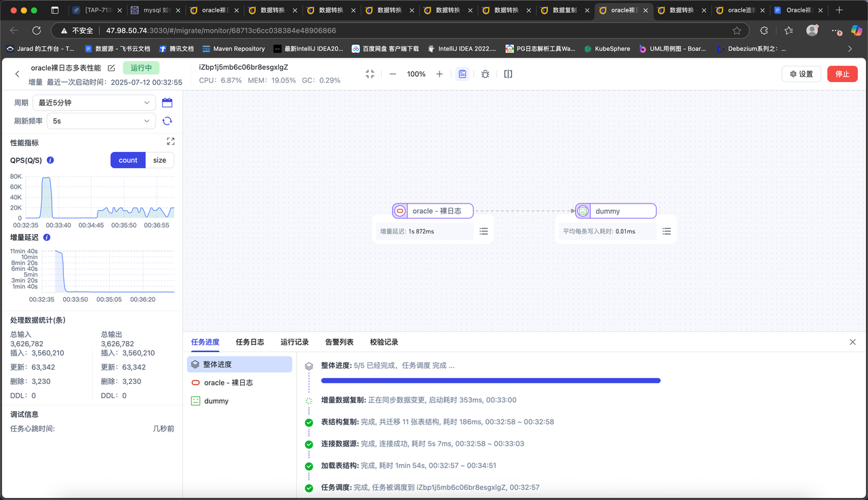This screenshot has width=868, height=500.
Task: Click the overall progress bar
Action: (x=492, y=381)
